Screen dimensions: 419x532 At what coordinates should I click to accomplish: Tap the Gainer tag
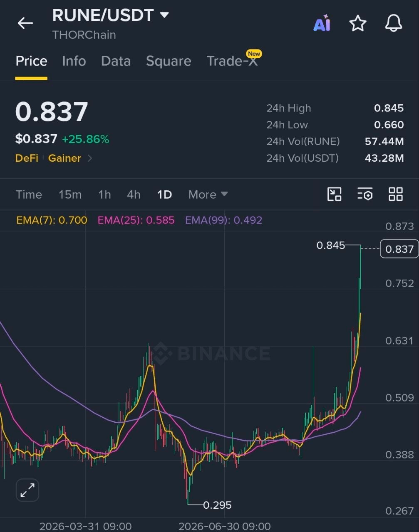coord(64,158)
